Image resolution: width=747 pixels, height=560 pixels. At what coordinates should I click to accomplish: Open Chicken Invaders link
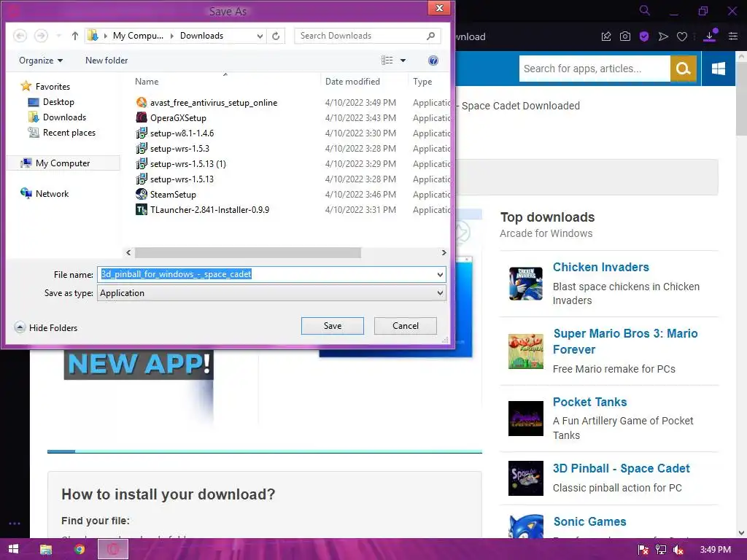point(601,267)
